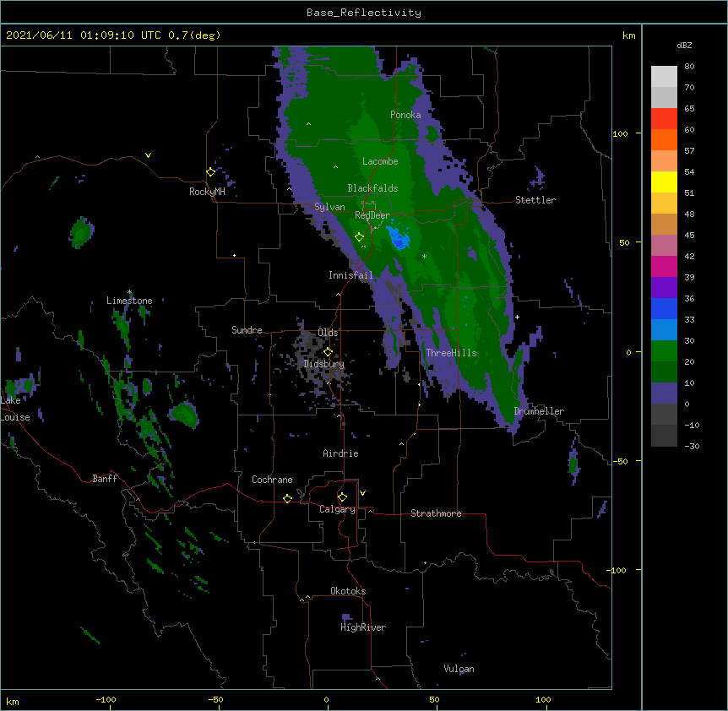This screenshot has height=711, width=728.
Task: Click the Drumheller label
Action: tap(539, 411)
